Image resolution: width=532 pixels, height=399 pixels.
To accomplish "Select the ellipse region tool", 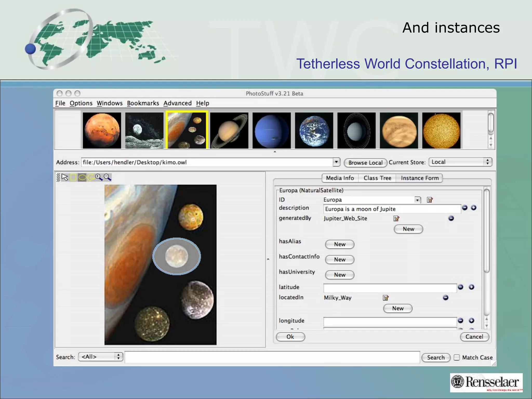I will pyautogui.click(x=82, y=177).
